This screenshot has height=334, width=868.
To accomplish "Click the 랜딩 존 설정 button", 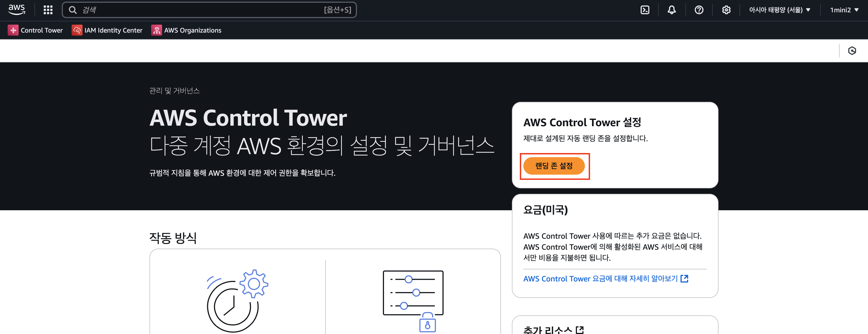I will (x=554, y=166).
